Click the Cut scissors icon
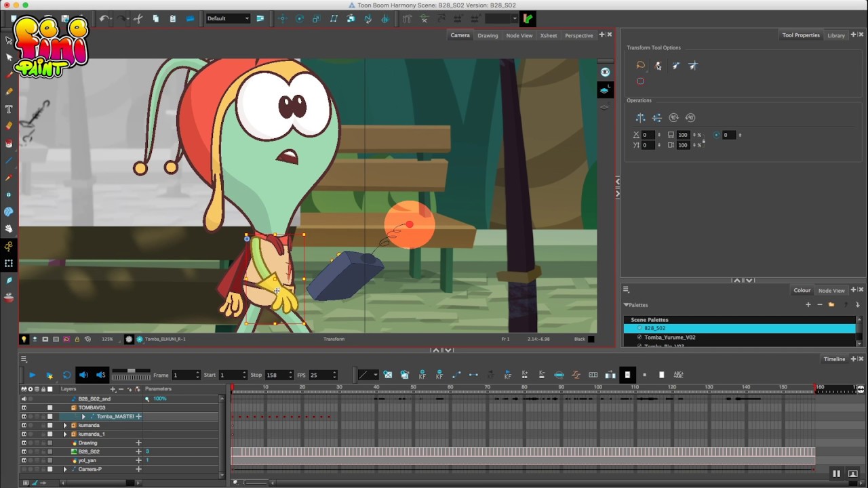868x488 pixels. tap(138, 18)
